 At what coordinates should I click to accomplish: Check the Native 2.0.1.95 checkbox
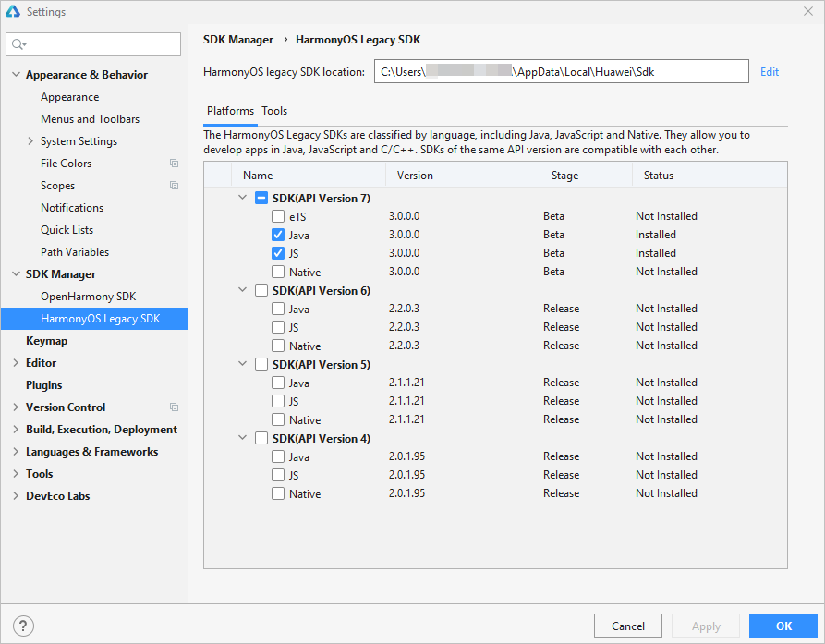point(278,493)
